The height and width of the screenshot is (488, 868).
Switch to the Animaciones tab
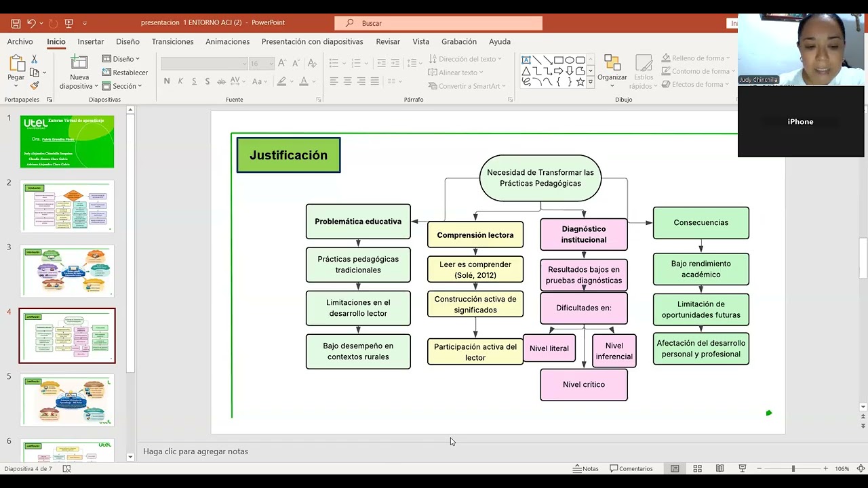point(228,42)
